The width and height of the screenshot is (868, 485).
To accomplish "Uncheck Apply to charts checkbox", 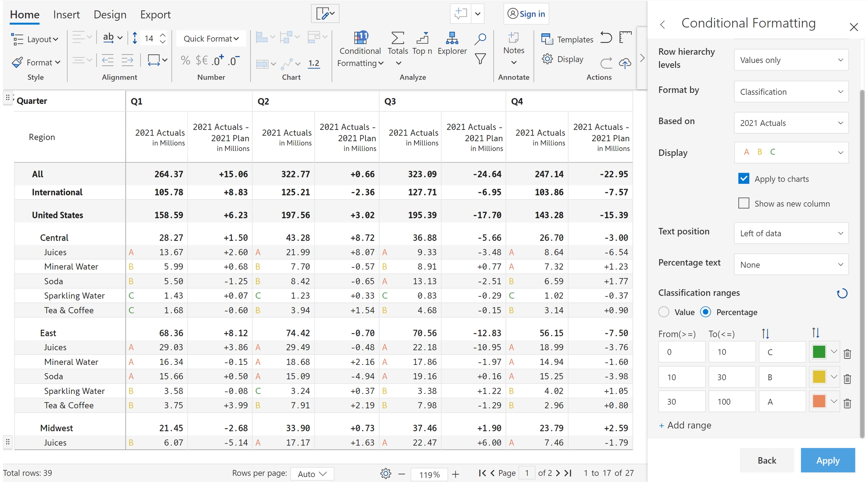I will (x=744, y=178).
